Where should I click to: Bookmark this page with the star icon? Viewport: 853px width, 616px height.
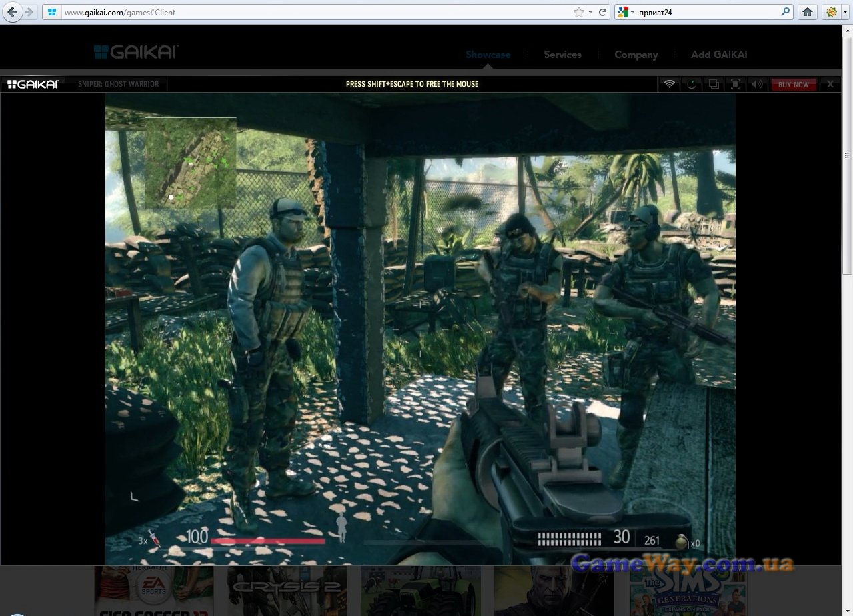pos(578,12)
